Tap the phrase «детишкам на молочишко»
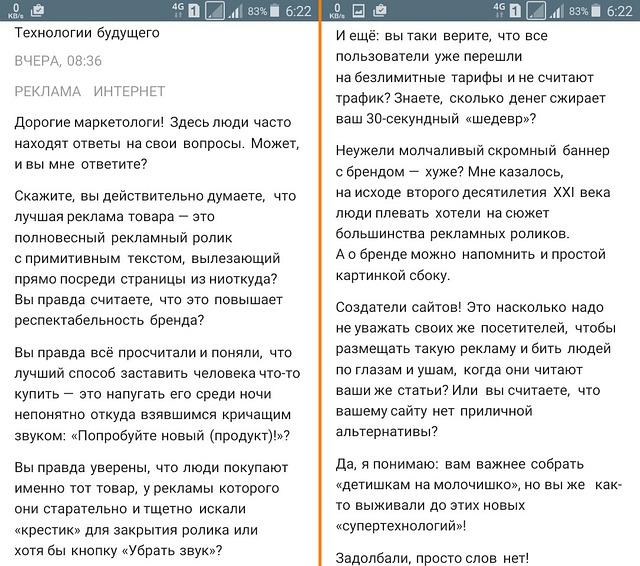Viewport: 640px width, 566px height. click(427, 485)
